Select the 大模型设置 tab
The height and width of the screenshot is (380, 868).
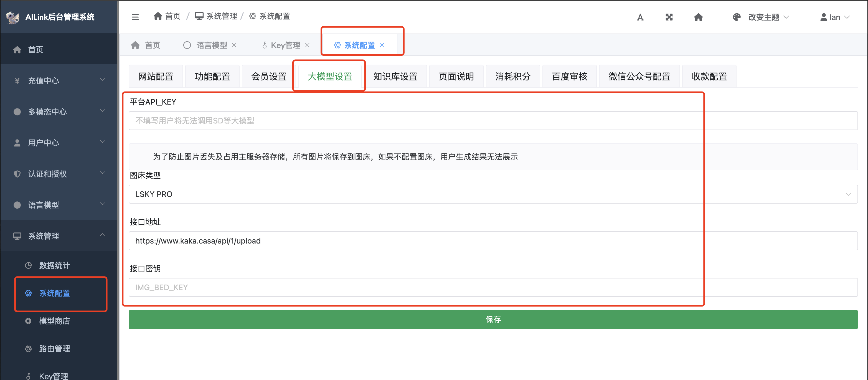pyautogui.click(x=330, y=77)
